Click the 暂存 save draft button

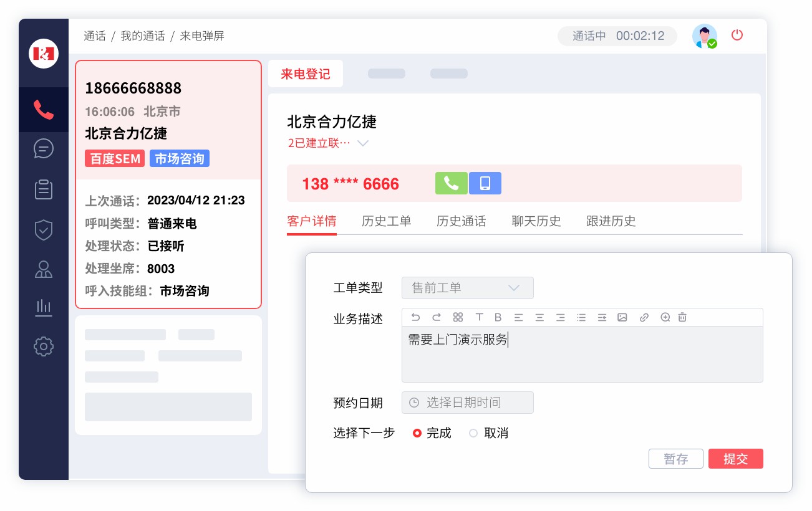pos(675,459)
